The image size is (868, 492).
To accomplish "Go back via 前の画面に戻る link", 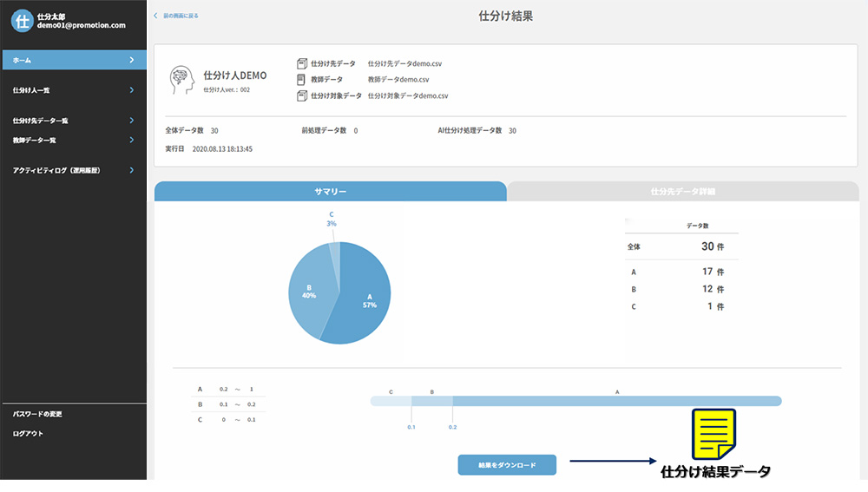I will 181,16.
